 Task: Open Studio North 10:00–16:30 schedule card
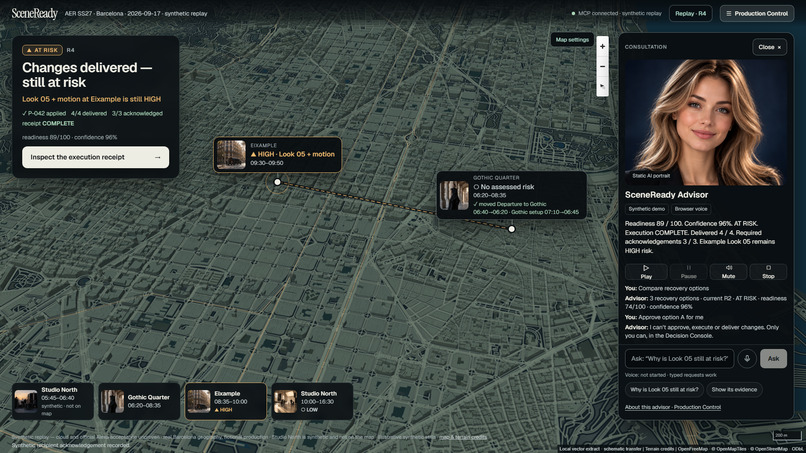click(x=312, y=401)
